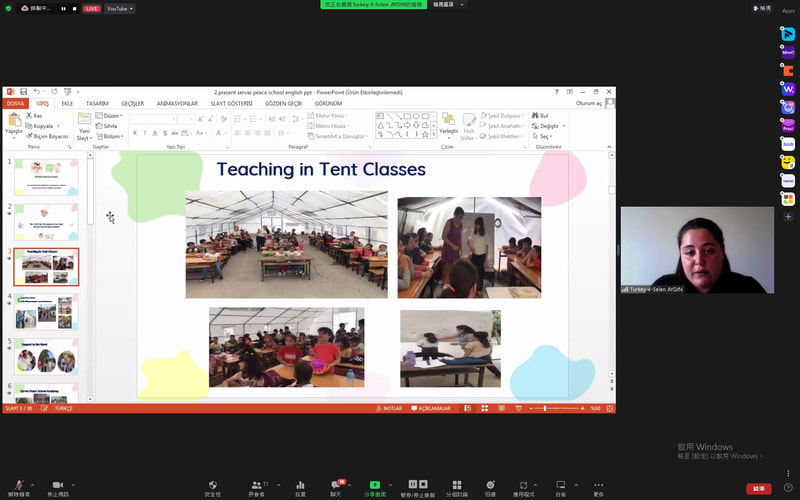Click Notlar notes icon in status bar
Screen dimensions: 800x500
(389, 408)
